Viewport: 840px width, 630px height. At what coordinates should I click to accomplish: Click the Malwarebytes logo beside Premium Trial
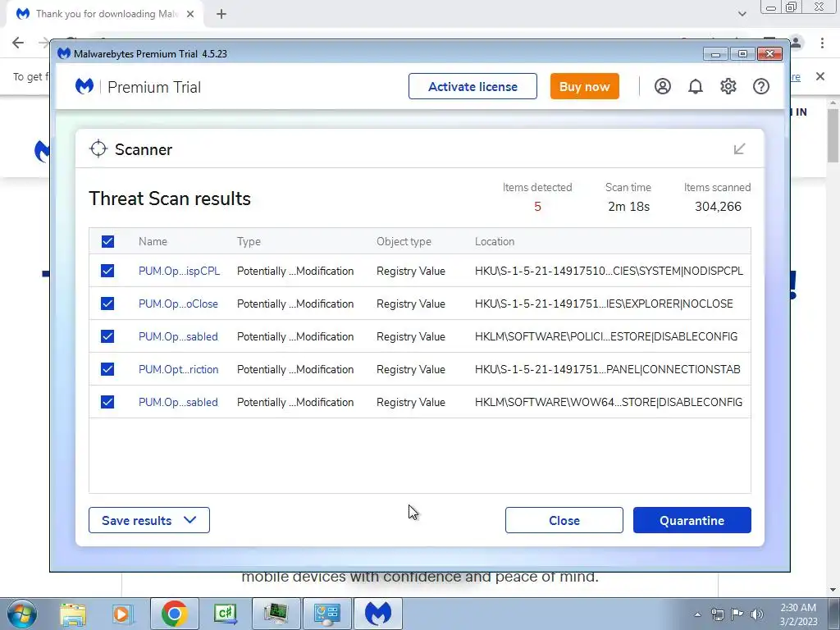click(x=84, y=86)
